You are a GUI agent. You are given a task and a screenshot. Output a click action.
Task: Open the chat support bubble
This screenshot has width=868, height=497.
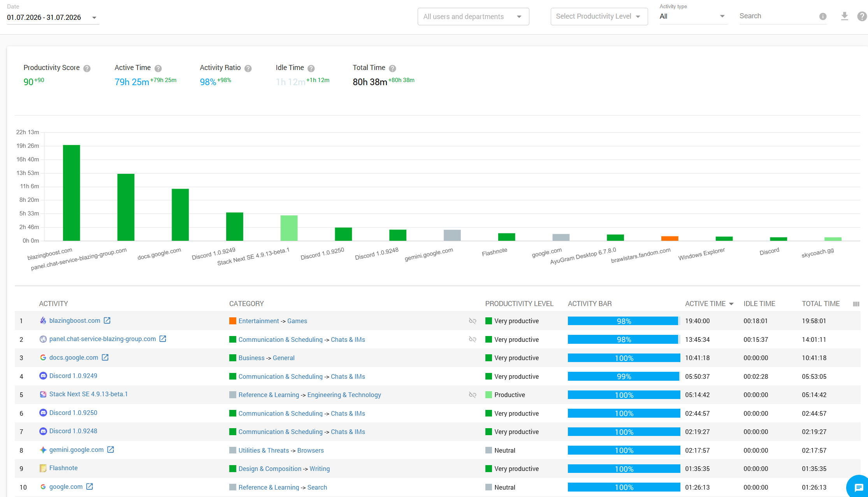tap(859, 487)
